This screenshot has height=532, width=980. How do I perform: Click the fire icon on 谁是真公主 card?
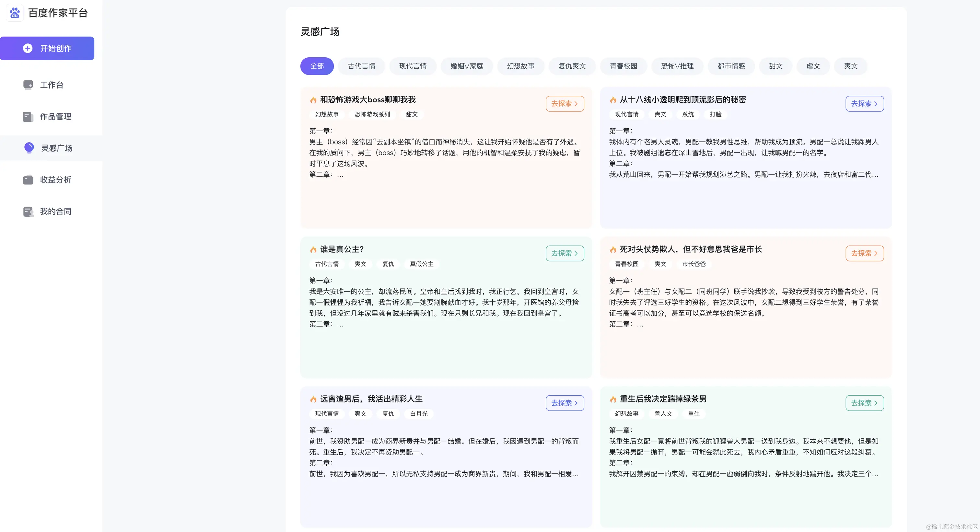[313, 249]
